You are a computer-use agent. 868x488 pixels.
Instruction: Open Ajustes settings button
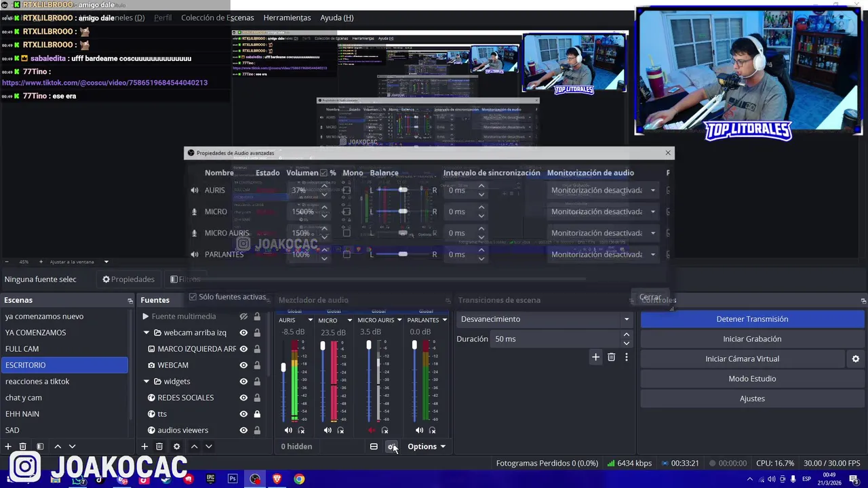click(752, 399)
